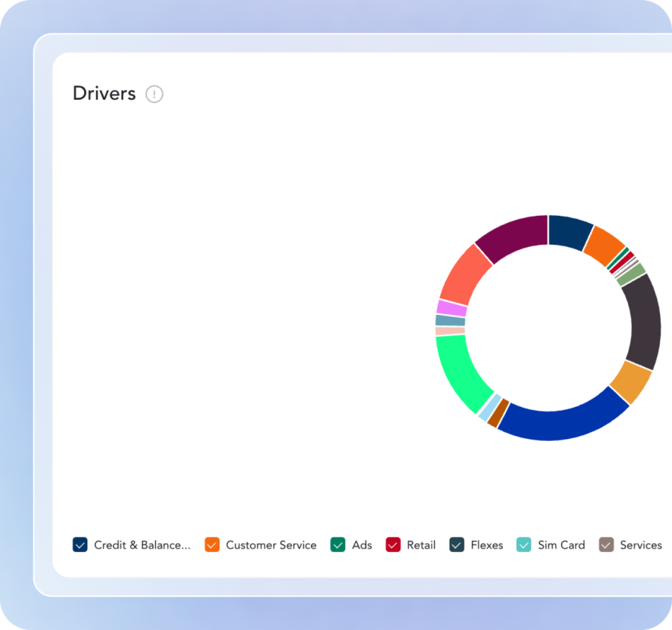672x630 pixels.
Task: Uncheck the Retail legend checkbox
Action: click(x=393, y=545)
